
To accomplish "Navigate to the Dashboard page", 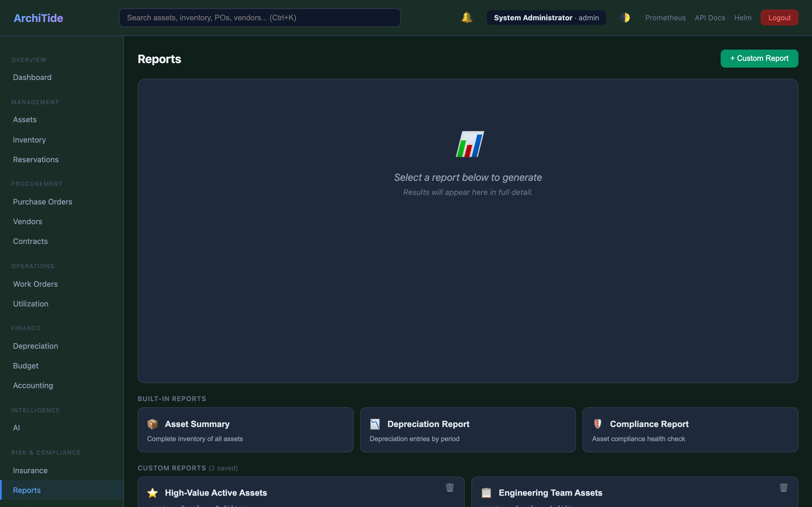I will (x=32, y=77).
